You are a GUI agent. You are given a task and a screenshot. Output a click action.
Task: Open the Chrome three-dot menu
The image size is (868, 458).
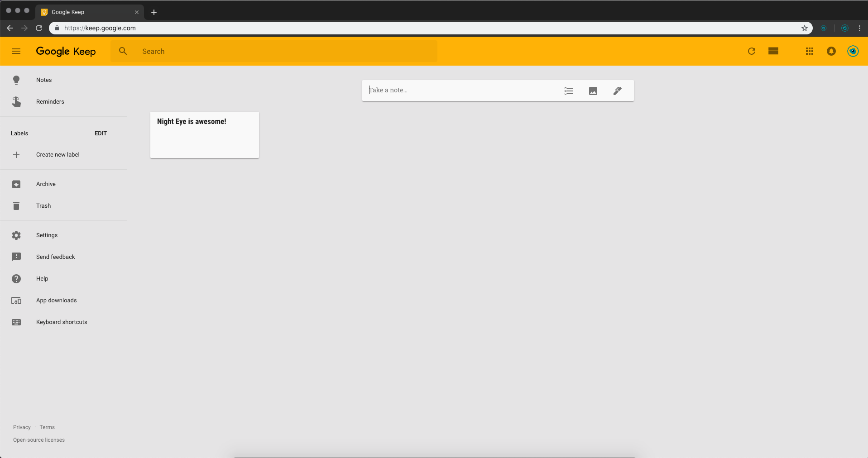point(859,28)
